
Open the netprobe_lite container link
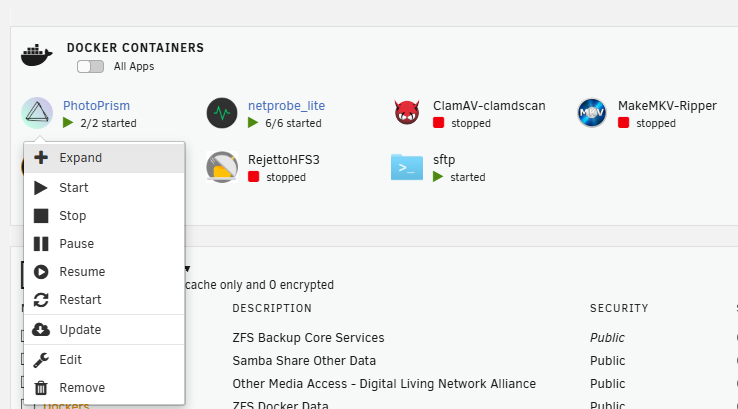pos(286,105)
